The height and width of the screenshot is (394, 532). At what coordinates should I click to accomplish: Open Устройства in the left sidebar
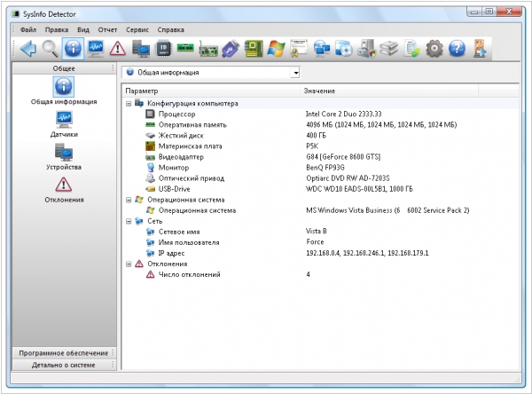pos(64,156)
